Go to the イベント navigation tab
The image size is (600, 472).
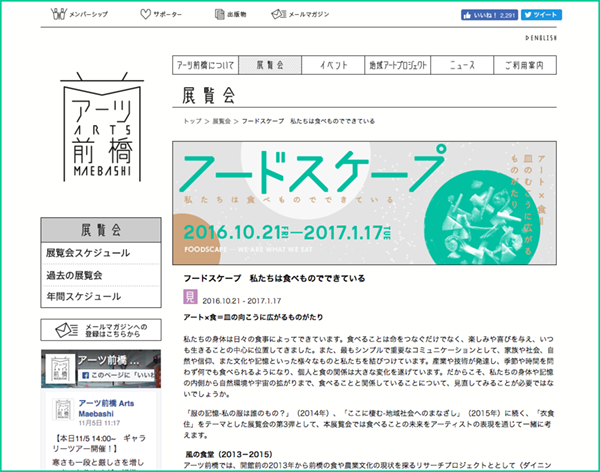pos(335,64)
